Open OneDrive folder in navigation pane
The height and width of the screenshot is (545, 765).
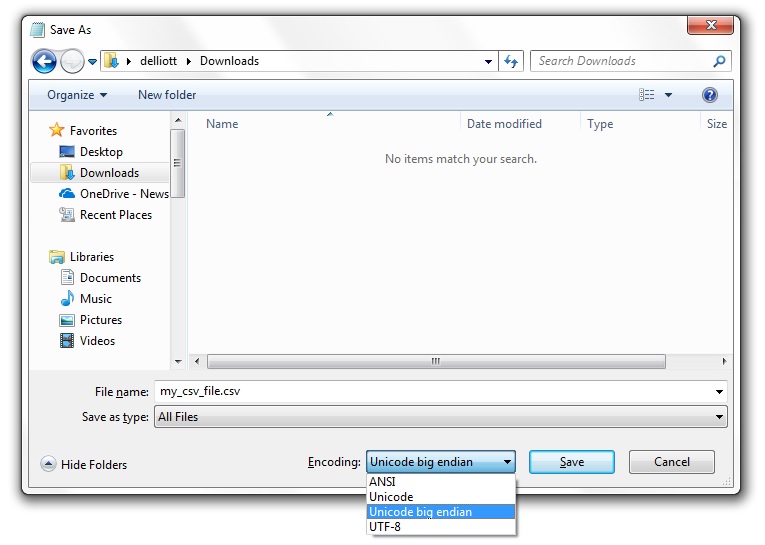(x=124, y=194)
